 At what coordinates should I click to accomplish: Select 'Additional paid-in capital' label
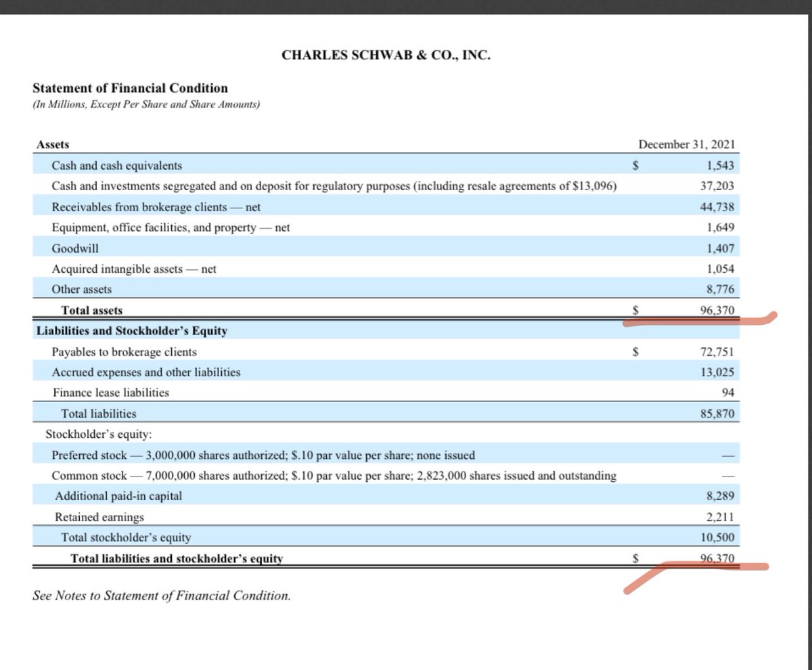118,496
